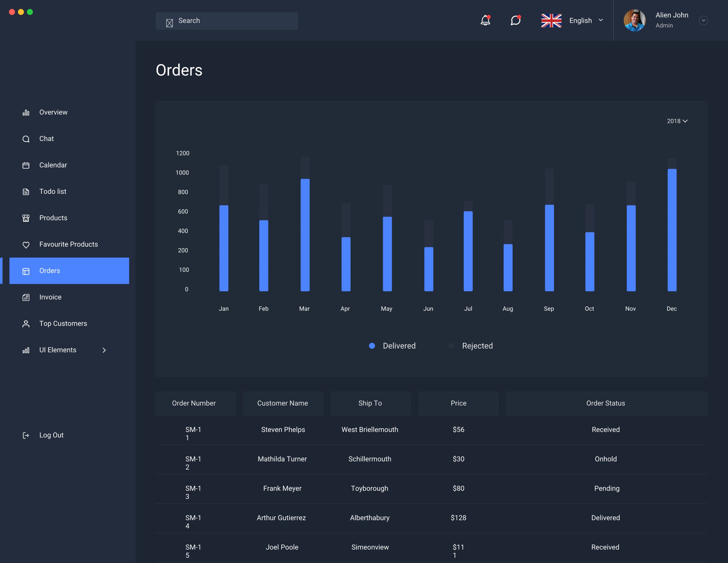
Task: Open Calendar from the sidebar
Action: pos(53,165)
